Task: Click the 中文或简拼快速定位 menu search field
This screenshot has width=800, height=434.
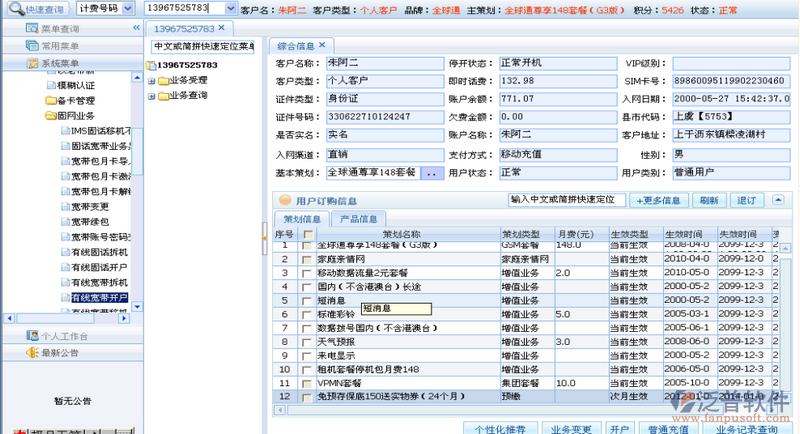Action: pos(203,46)
